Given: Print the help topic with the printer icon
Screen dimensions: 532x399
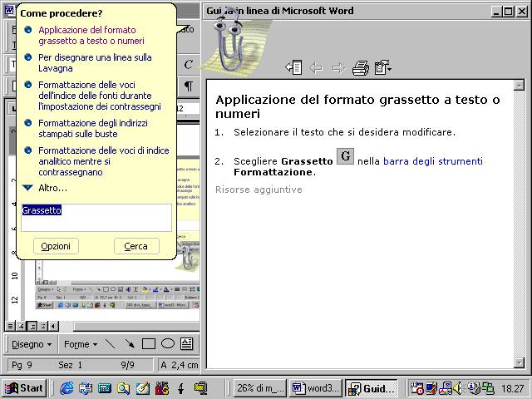Looking at the screenshot, I should (x=361, y=67).
